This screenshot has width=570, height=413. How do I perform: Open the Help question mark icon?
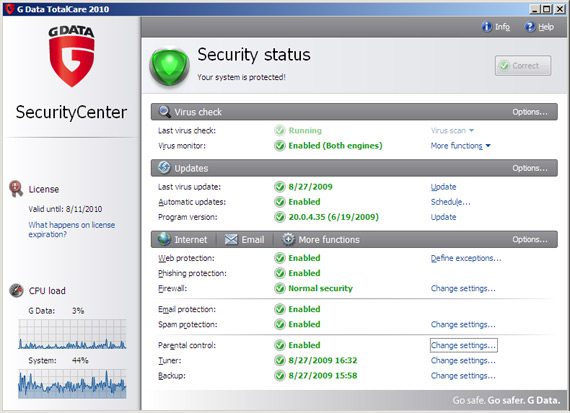tap(530, 27)
